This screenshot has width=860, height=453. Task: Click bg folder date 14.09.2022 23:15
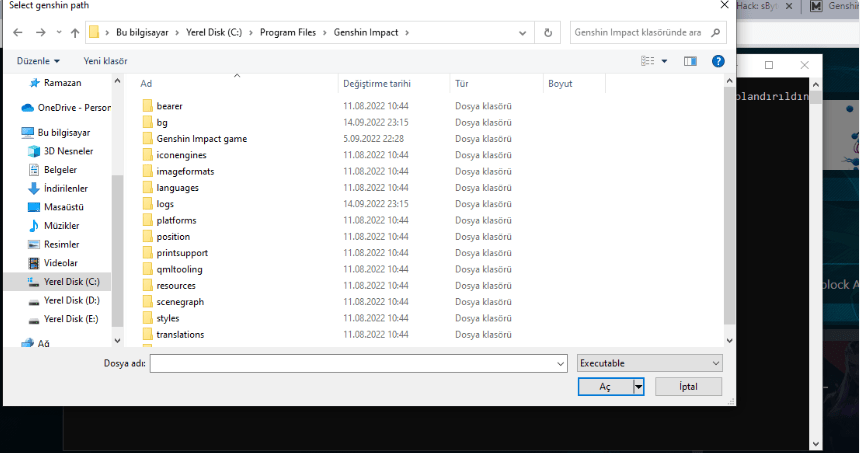tap(376, 122)
